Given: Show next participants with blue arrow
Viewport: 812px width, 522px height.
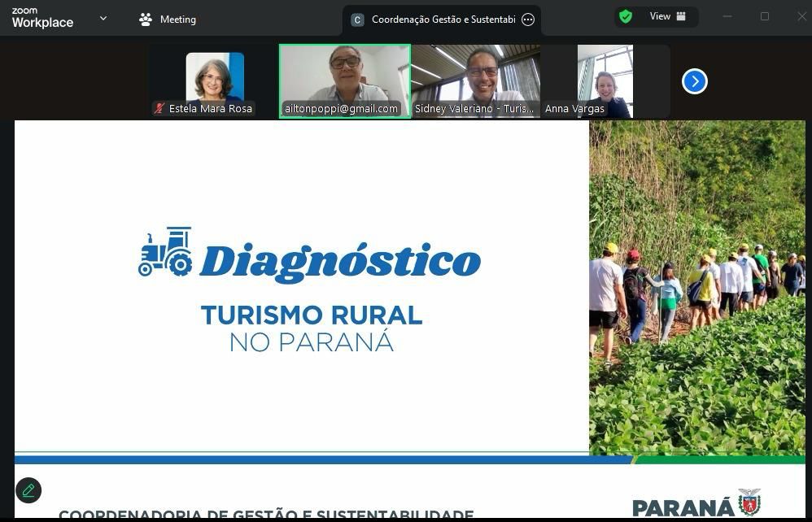Looking at the screenshot, I should click(x=694, y=81).
